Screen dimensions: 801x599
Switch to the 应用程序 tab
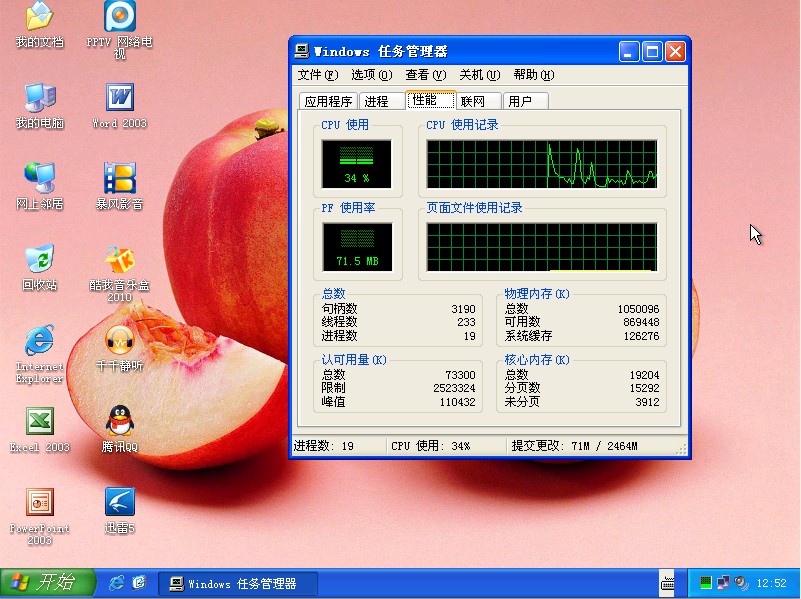pos(328,101)
